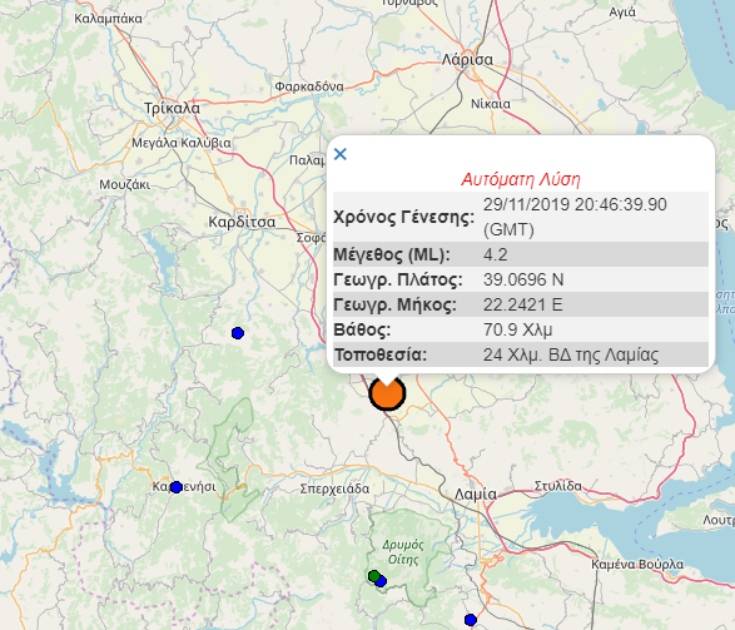Click the Σπερχειάδα town label
The height and width of the screenshot is (630, 735).
tap(335, 489)
